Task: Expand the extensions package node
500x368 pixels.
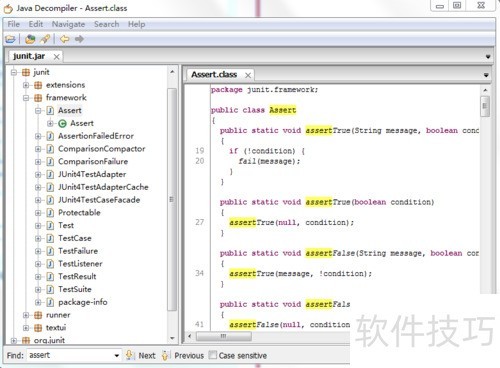Action: point(26,85)
